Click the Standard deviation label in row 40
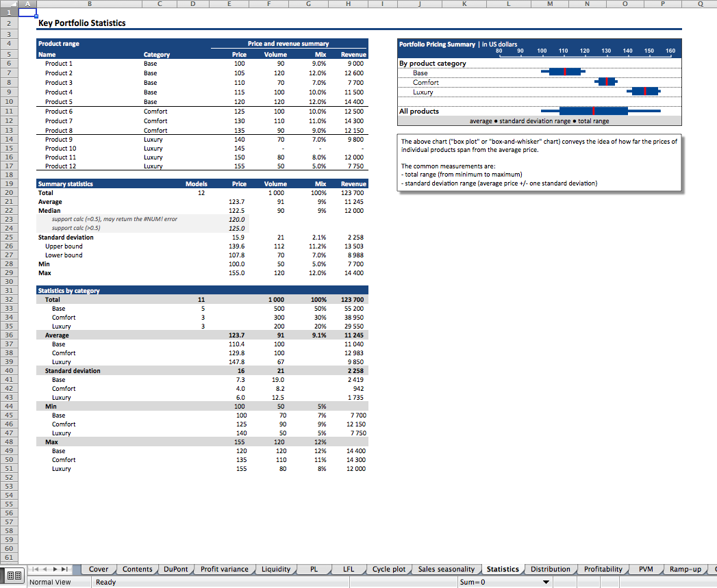Viewport: 717px width, 588px height. point(73,371)
